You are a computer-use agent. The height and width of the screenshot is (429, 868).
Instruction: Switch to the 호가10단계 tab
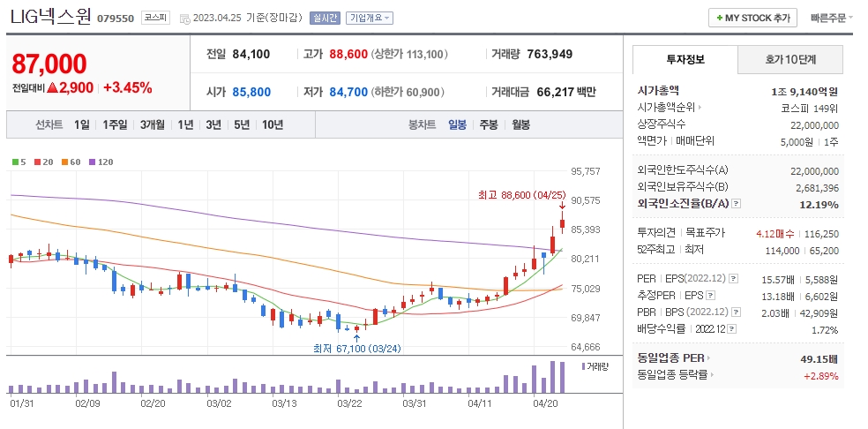[x=790, y=59]
